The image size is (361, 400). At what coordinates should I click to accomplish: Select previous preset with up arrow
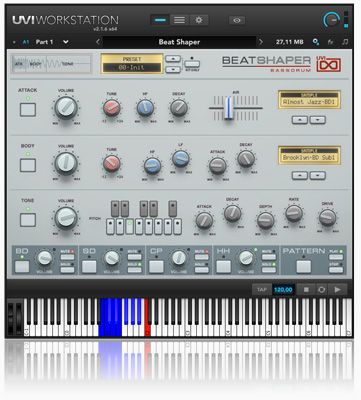coord(173,59)
